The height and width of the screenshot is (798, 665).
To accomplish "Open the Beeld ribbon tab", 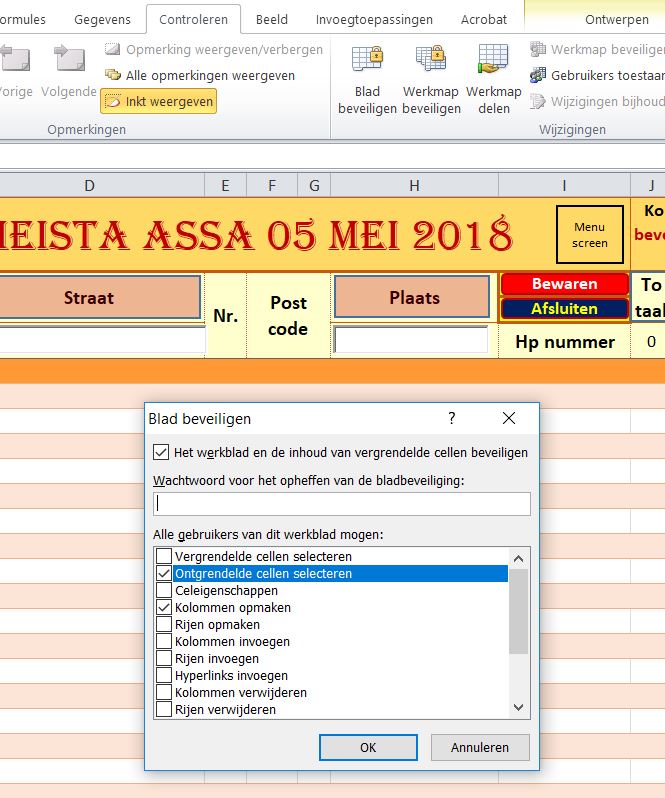I will 272,19.
